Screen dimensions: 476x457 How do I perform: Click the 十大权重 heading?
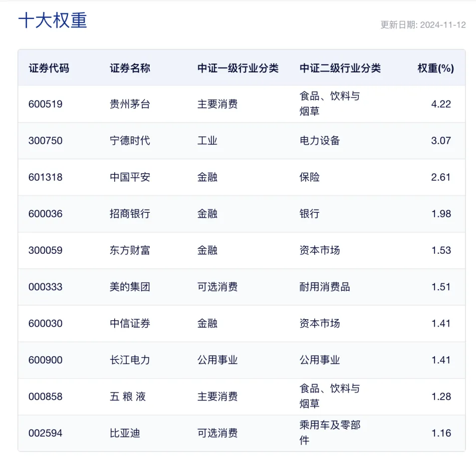[x=53, y=20]
